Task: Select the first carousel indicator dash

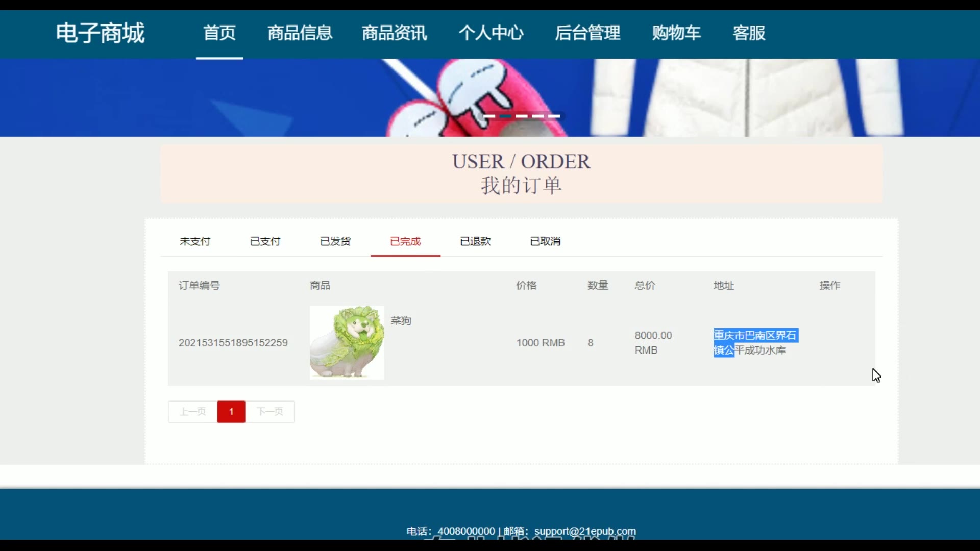Action: pos(489,116)
